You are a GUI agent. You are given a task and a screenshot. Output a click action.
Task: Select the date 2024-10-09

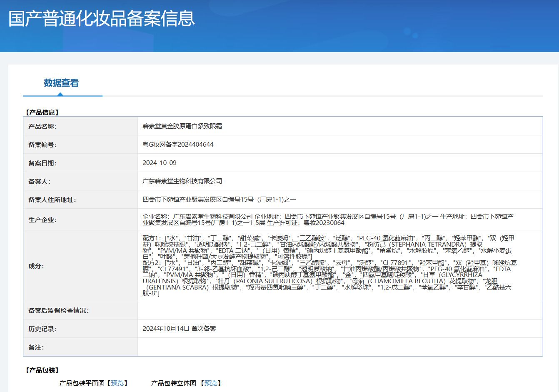[160, 163]
